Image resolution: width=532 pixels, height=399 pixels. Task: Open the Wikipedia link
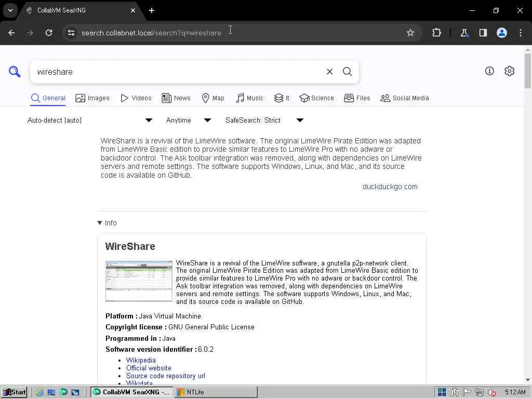(x=141, y=361)
